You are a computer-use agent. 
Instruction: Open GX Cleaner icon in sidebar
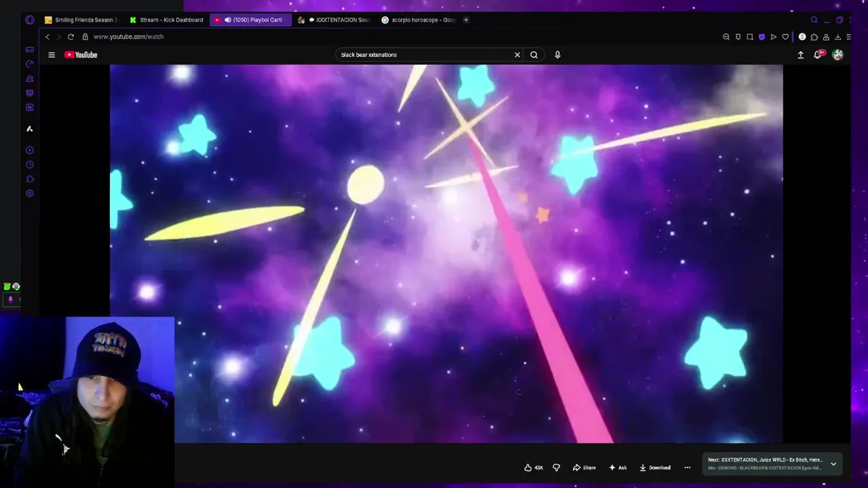point(30,79)
